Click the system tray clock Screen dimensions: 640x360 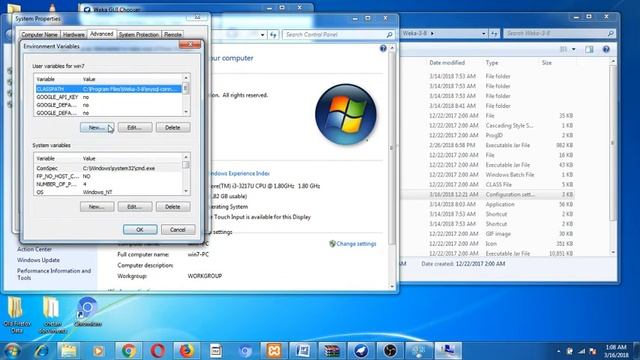click(x=616, y=351)
